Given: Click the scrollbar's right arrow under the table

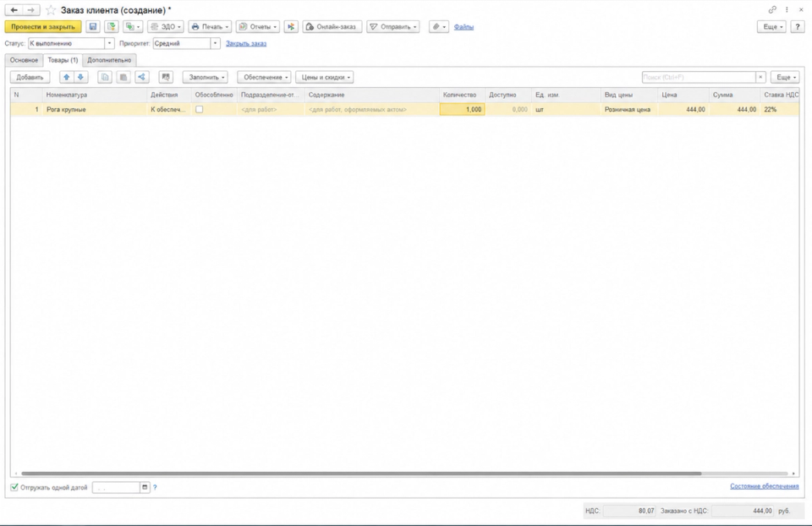Looking at the screenshot, I should pyautogui.click(x=793, y=474).
